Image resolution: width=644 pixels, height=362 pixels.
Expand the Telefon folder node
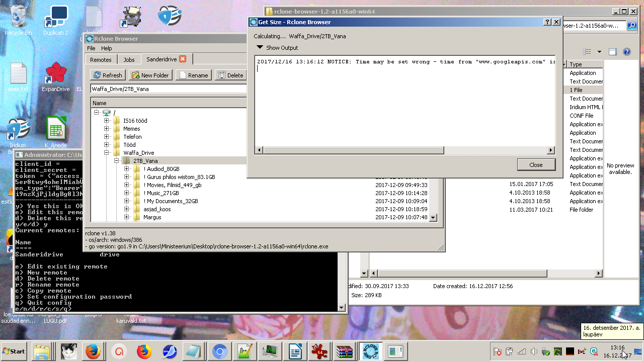pos(106,137)
